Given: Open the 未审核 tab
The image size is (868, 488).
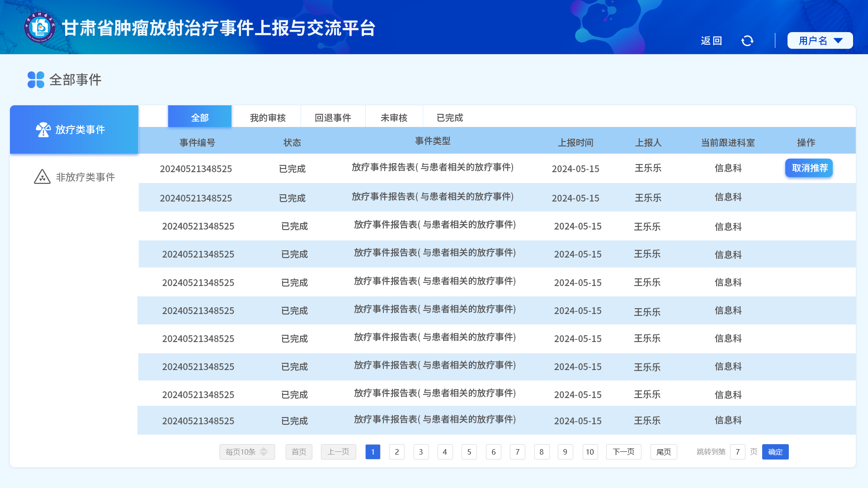Looking at the screenshot, I should 394,118.
